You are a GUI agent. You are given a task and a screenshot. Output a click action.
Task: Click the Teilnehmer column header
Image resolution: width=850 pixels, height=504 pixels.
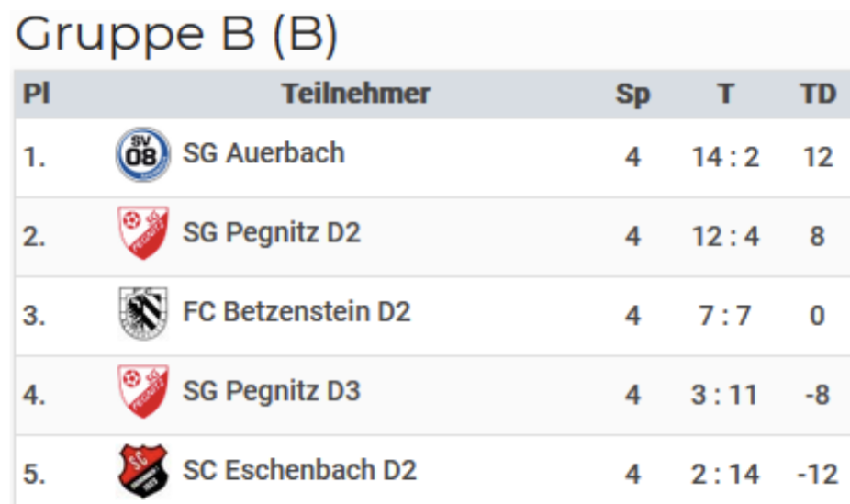point(355,93)
